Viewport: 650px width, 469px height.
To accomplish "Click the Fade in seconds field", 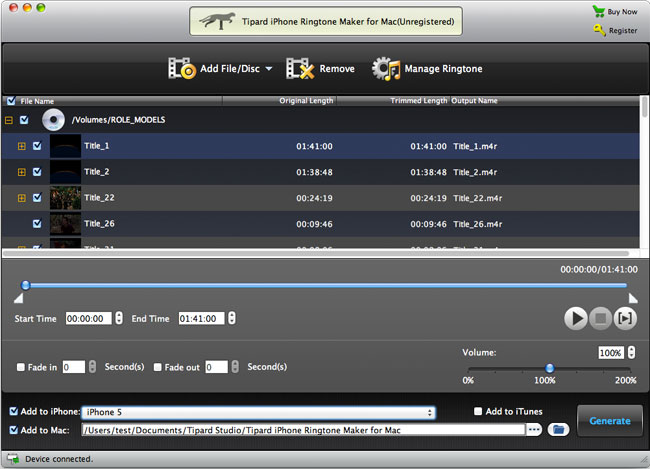I will (x=74, y=367).
